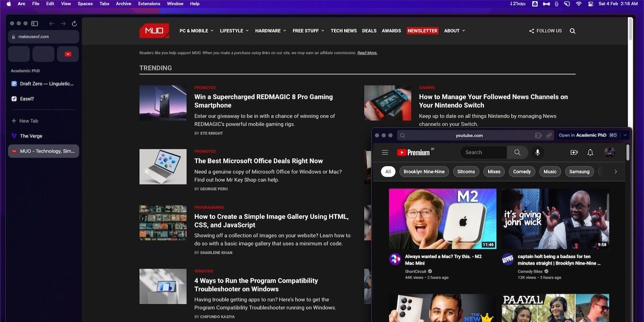
Task: Click the YouTube window vertical scrollbar
Action: [628, 152]
